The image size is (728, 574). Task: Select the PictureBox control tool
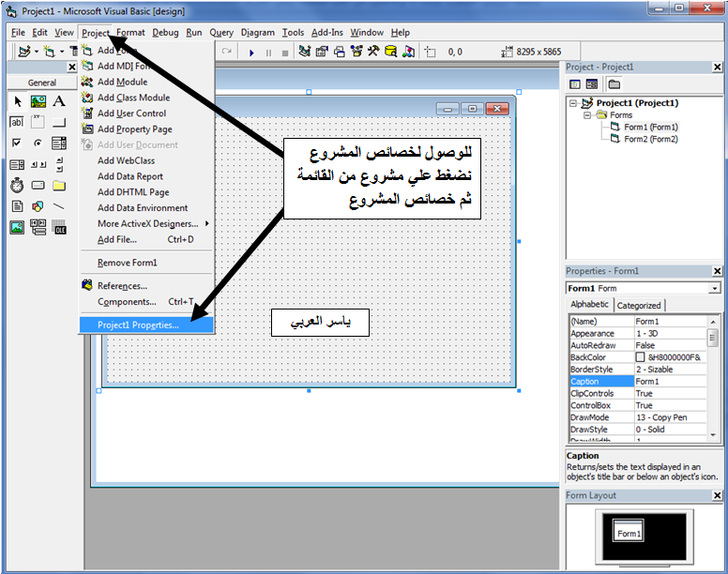pyautogui.click(x=38, y=101)
